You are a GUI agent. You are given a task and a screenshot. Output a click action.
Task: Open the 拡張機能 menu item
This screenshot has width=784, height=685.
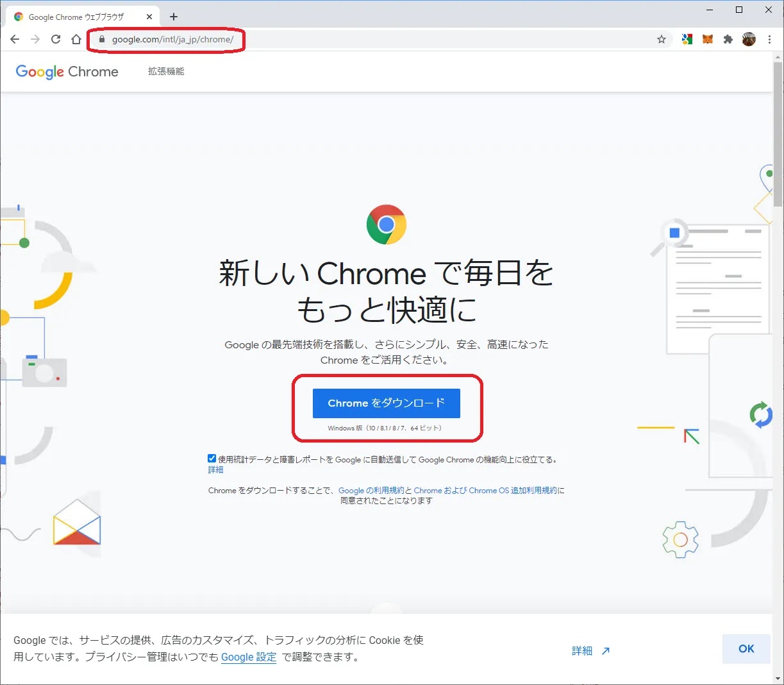[166, 71]
